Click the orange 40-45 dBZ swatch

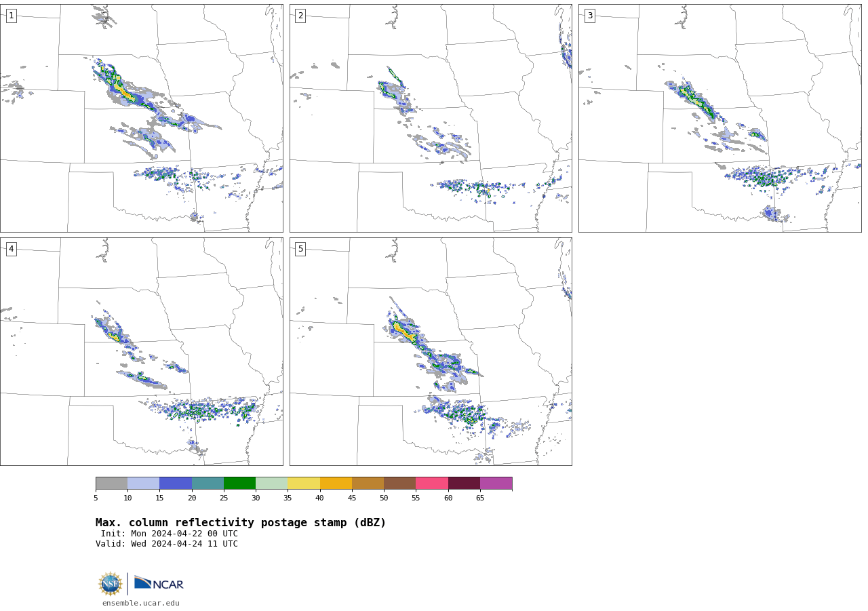coord(336,484)
